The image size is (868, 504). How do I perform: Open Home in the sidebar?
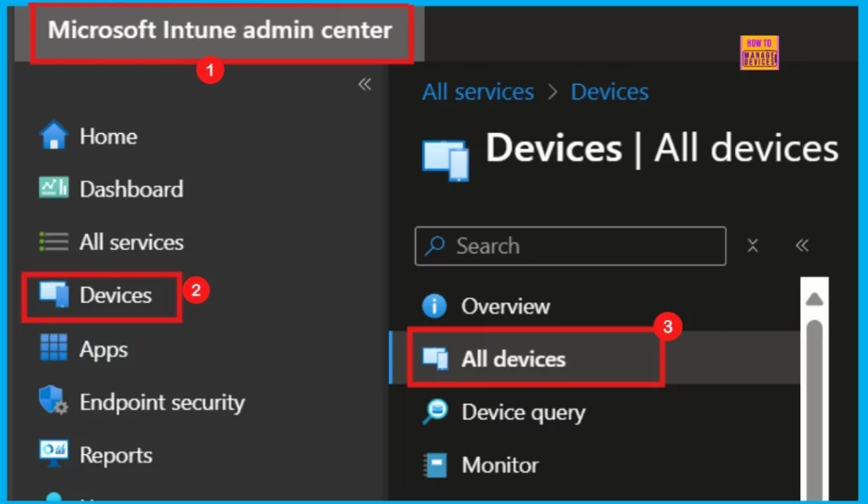click(x=108, y=136)
